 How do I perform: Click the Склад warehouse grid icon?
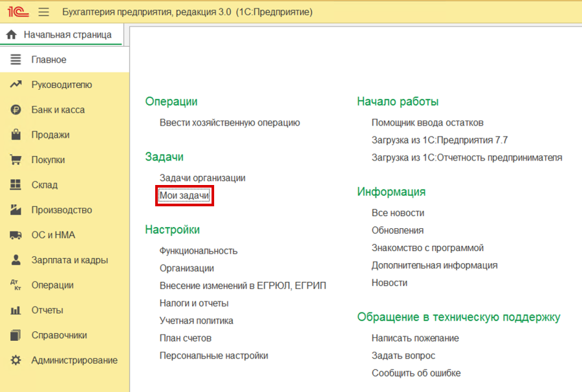coord(16,185)
